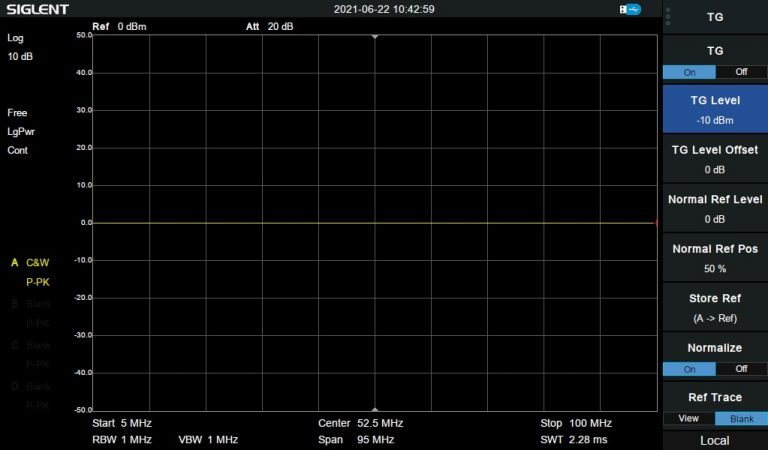Click the bottom center frequency triangle marker
This screenshot has height=450, width=768.
375,409
